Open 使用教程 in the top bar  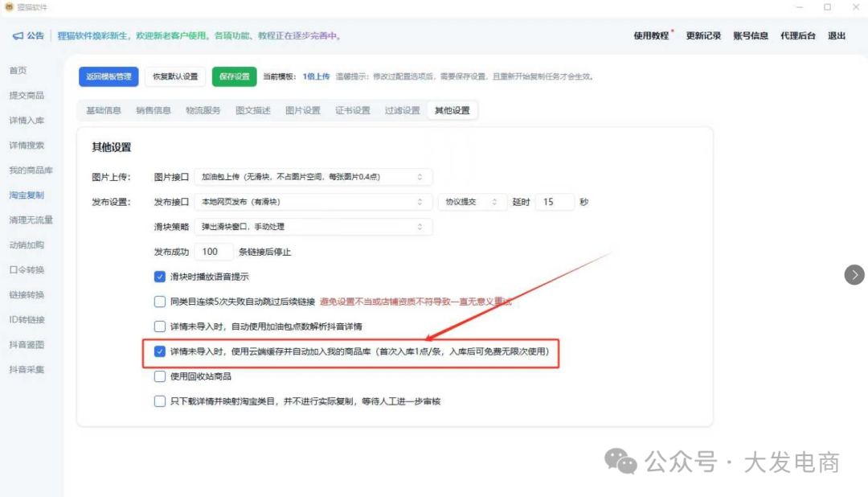click(654, 36)
